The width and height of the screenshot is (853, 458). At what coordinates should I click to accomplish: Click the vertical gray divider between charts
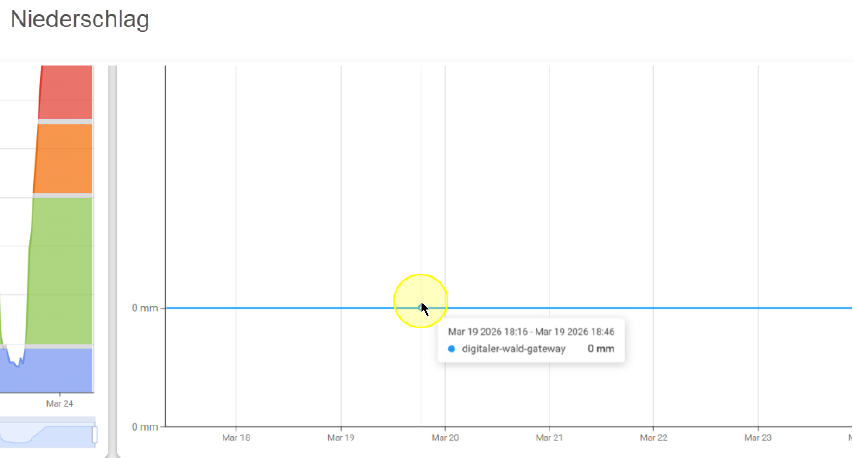(112, 250)
